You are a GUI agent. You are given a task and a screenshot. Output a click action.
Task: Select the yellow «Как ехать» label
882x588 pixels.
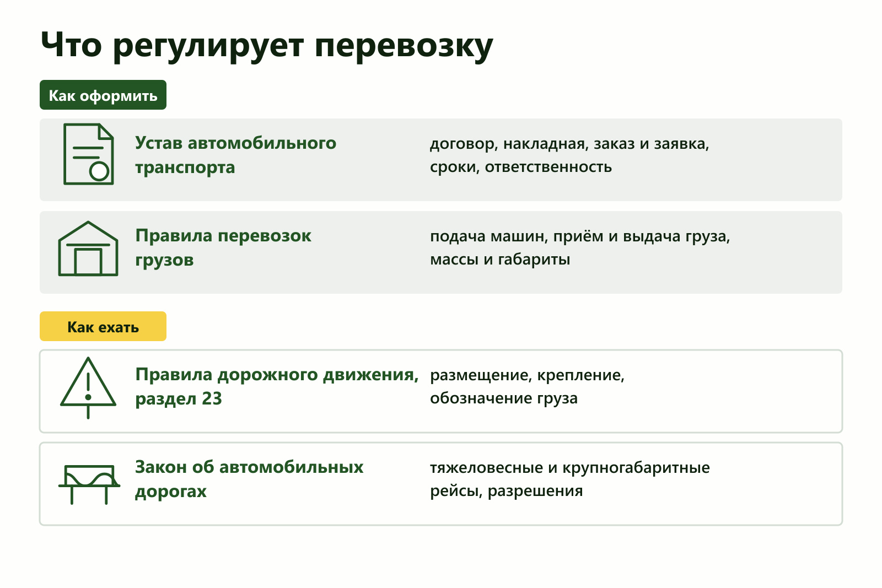(103, 326)
